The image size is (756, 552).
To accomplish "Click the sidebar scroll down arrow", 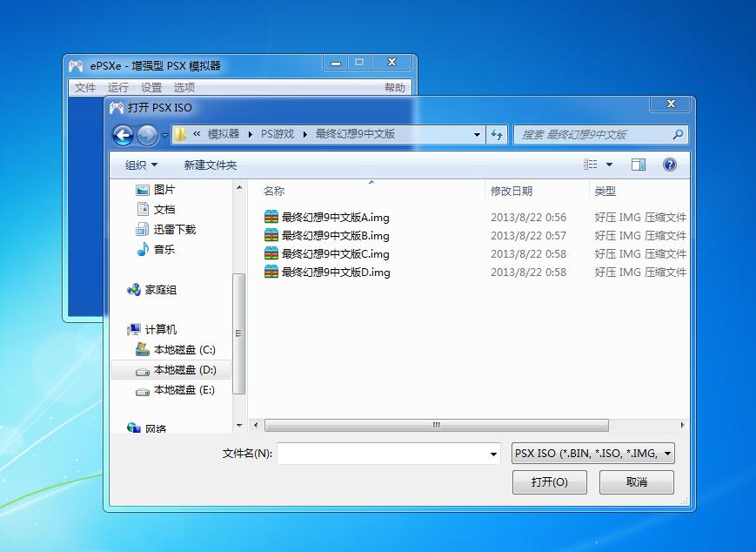I will coord(239,425).
